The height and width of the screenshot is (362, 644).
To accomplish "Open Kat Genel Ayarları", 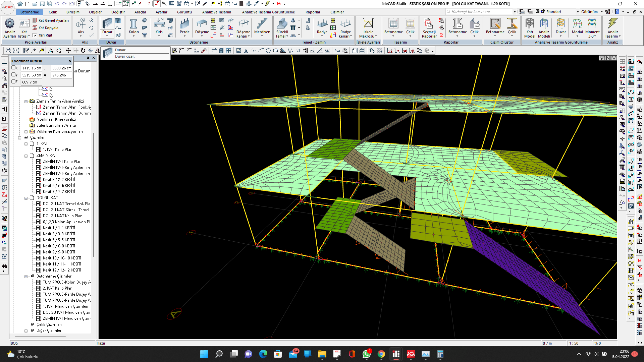I will 51,20.
